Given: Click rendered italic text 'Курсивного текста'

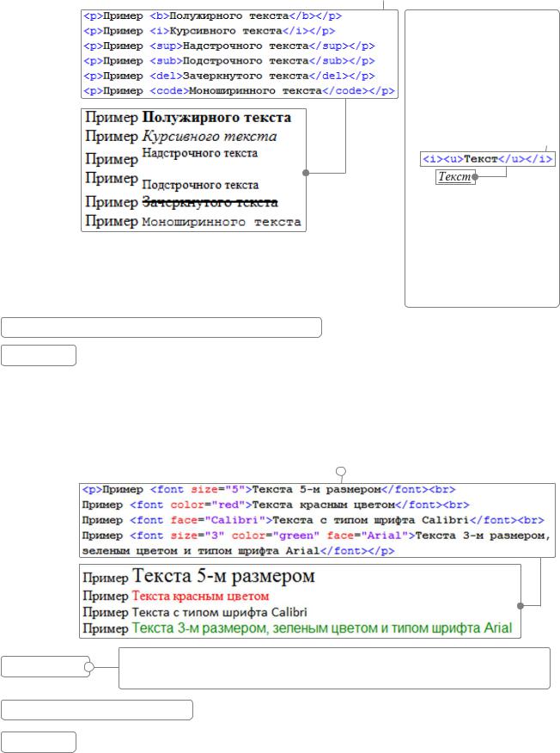Looking at the screenshot, I should click(210, 137).
